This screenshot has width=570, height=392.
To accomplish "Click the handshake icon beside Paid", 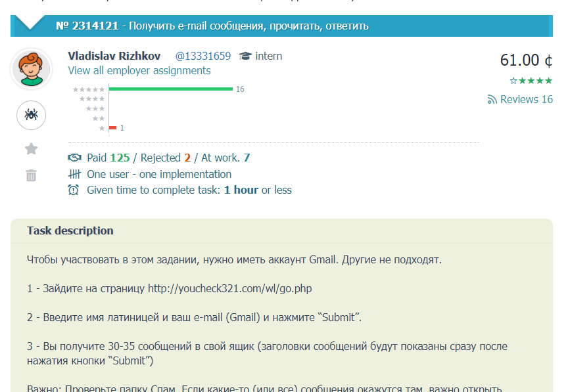I will tap(74, 158).
